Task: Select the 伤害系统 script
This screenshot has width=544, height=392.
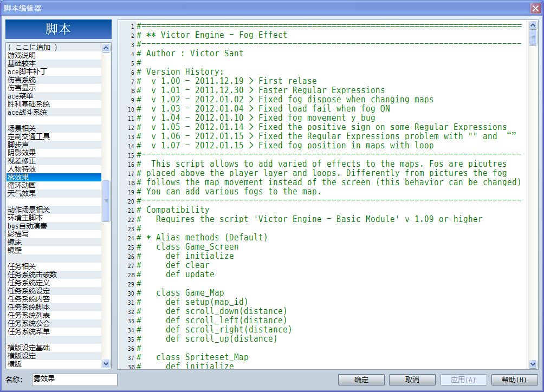Action: [x=54, y=80]
